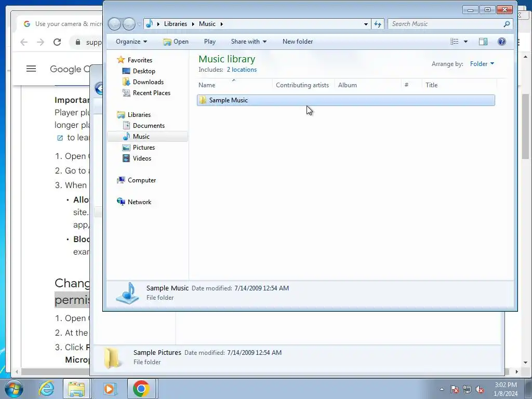Click the muted volume tray icon
Image resolution: width=532 pixels, height=399 pixels.
480,390
